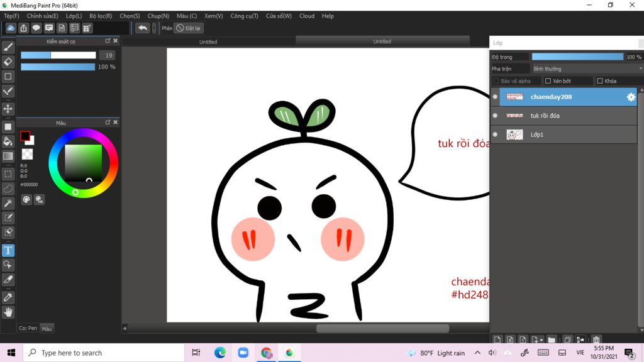Image resolution: width=644 pixels, height=362 pixels.
Task: Click the speech bubble toolbar icon
Action: tap(36, 28)
